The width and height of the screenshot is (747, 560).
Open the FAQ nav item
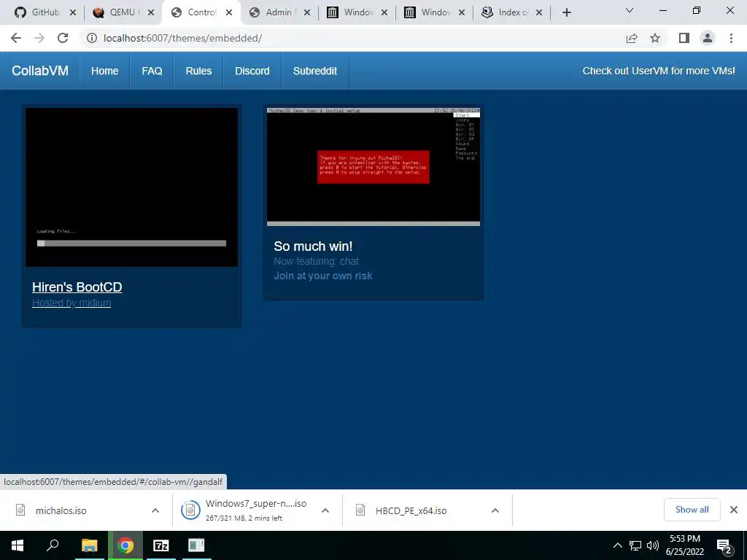click(x=152, y=71)
